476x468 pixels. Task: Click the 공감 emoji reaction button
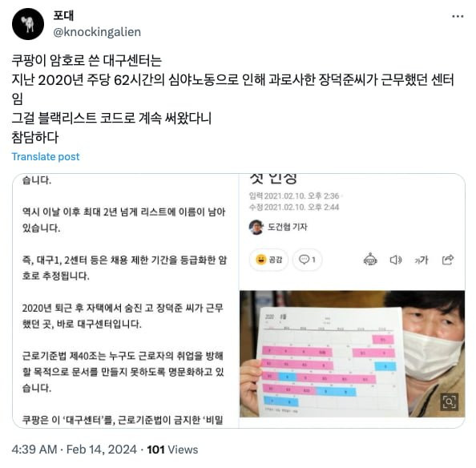(268, 260)
